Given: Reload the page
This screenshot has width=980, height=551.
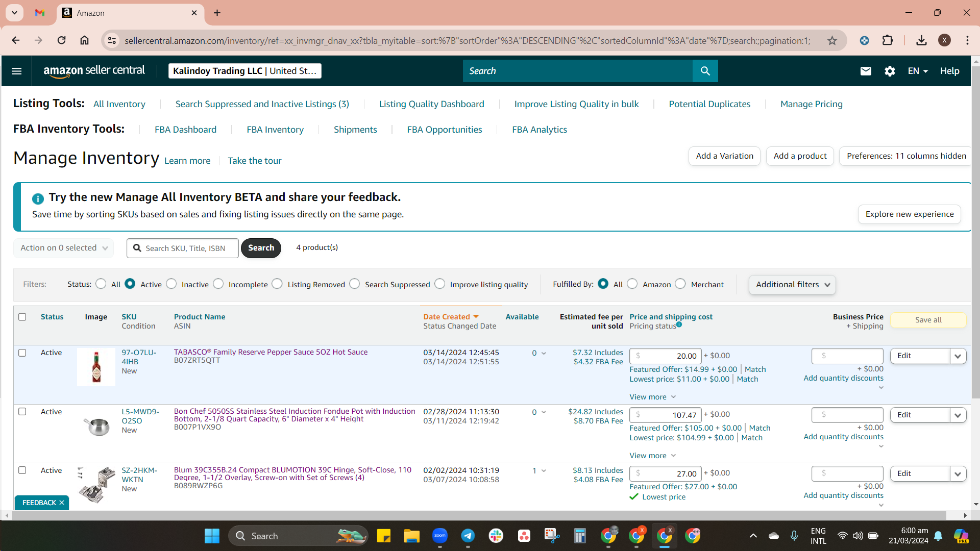Looking at the screenshot, I should point(61,40).
